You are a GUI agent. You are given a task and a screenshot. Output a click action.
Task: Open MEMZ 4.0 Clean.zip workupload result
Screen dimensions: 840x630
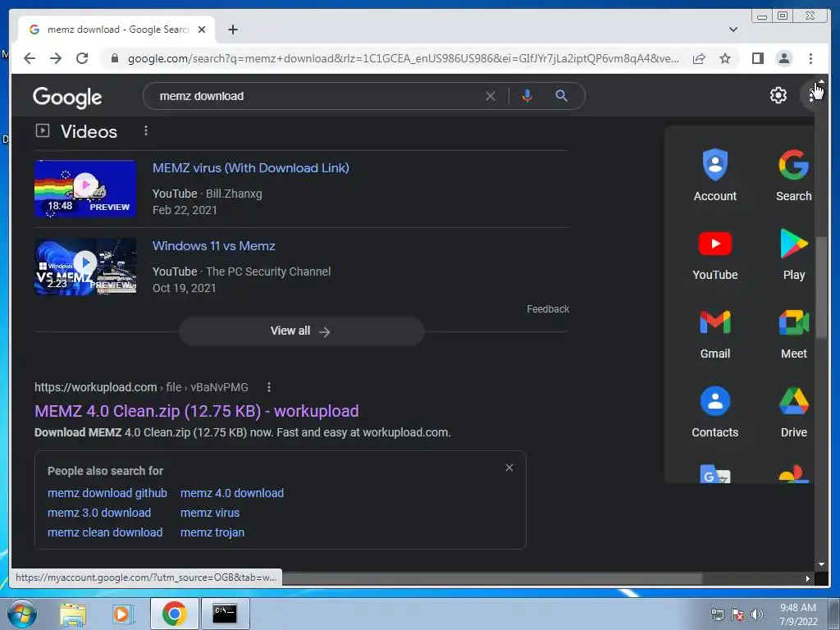click(x=197, y=411)
